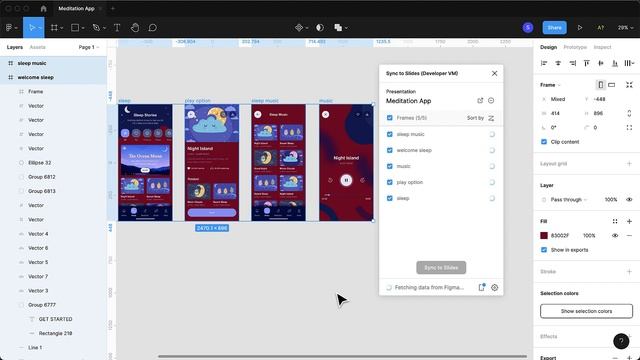
Task: Open the Pass through blend dropdown
Action: point(569,200)
